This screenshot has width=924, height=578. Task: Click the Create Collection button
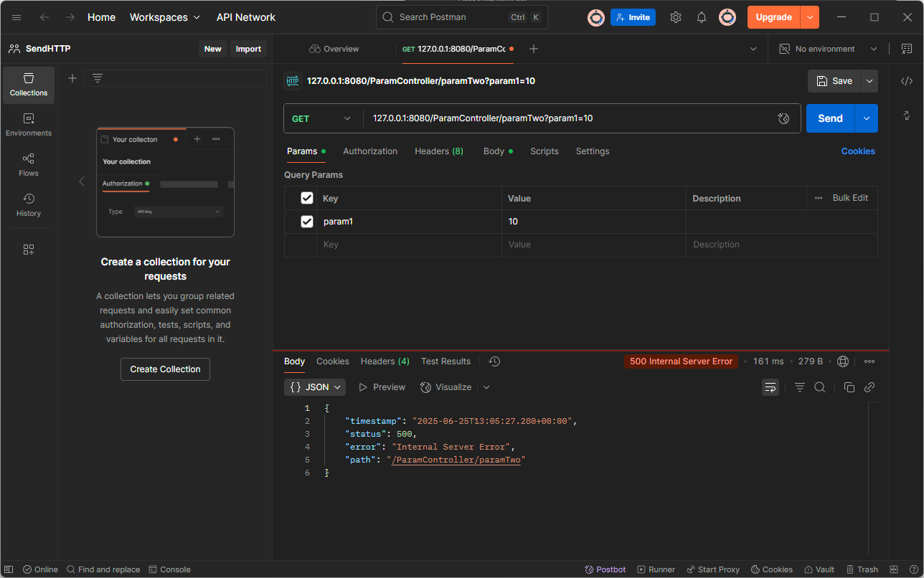pos(165,369)
